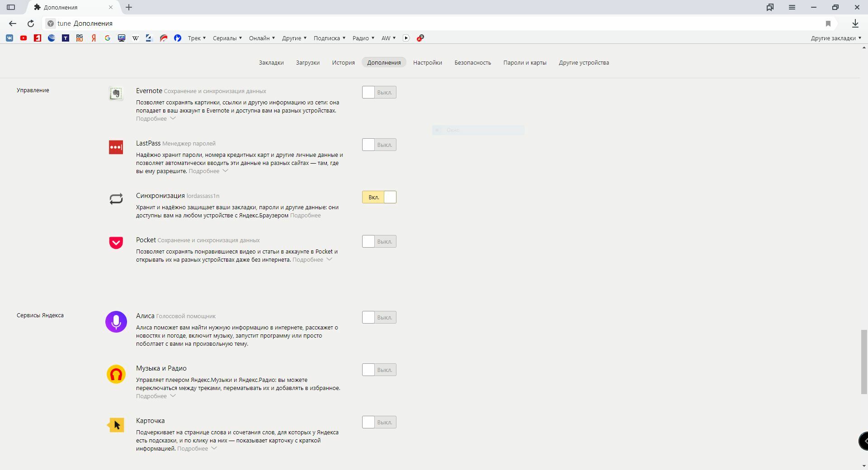Open the play-button bookmark icon

pyautogui.click(x=406, y=38)
